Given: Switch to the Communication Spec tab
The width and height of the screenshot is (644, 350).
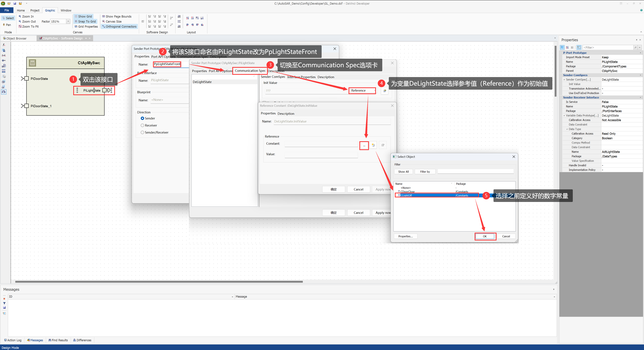Looking at the screenshot, I should click(x=250, y=71).
